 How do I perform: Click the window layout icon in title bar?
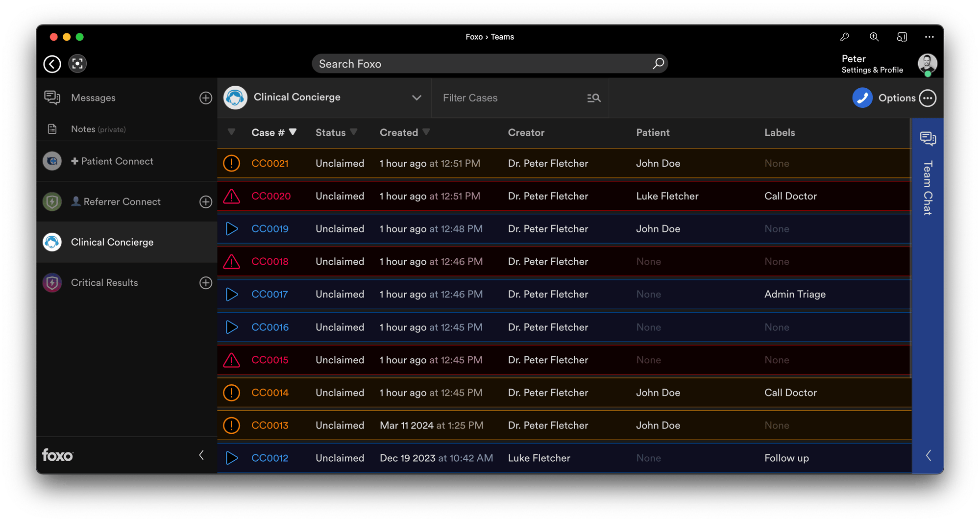tap(902, 37)
